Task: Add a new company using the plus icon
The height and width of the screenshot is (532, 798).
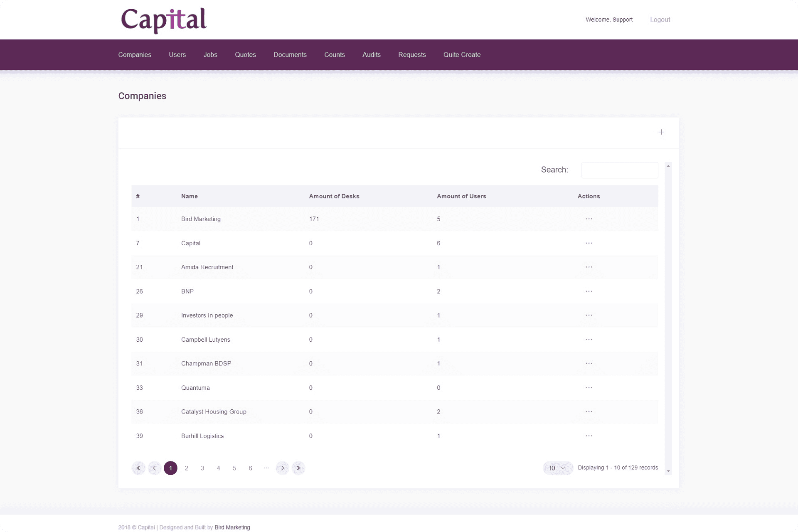Action: pyautogui.click(x=661, y=132)
